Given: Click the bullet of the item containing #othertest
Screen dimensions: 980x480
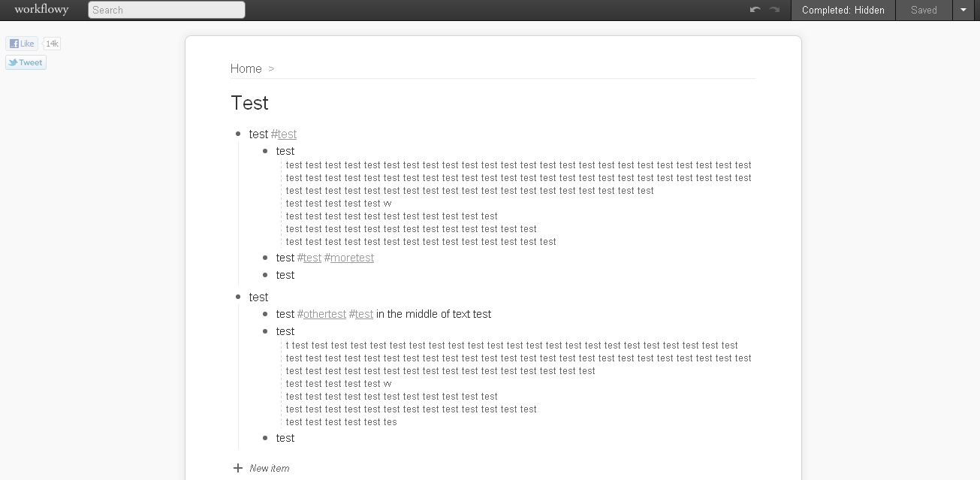Looking at the screenshot, I should pyautogui.click(x=265, y=314).
